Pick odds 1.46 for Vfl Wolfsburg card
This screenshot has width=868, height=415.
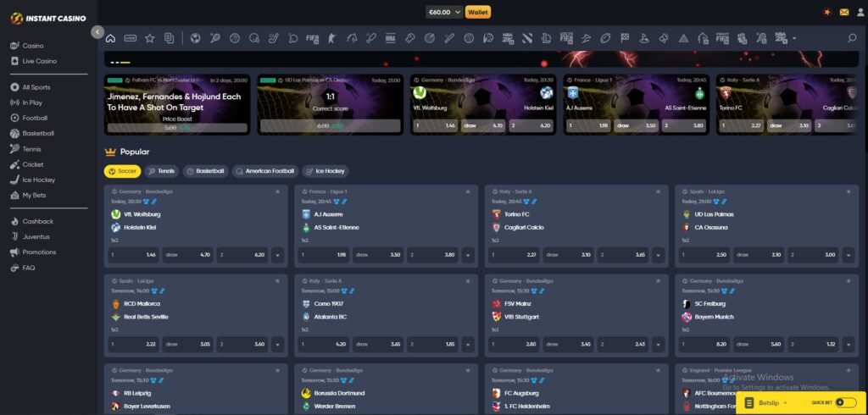point(133,255)
